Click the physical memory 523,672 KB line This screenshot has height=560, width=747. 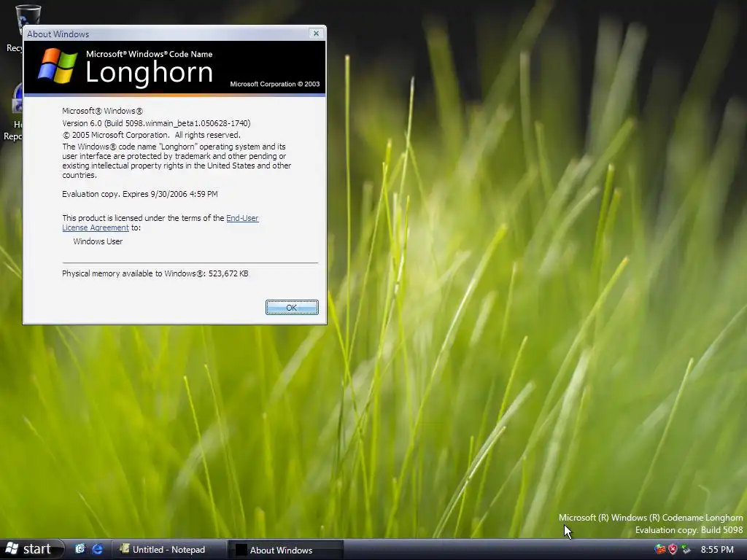click(155, 273)
